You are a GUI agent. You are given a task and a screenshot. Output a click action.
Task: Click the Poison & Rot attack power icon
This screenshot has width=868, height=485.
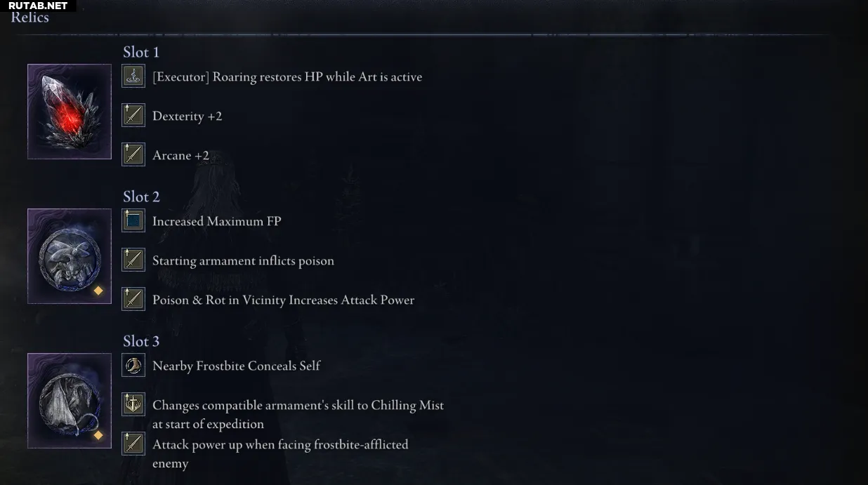tap(133, 299)
